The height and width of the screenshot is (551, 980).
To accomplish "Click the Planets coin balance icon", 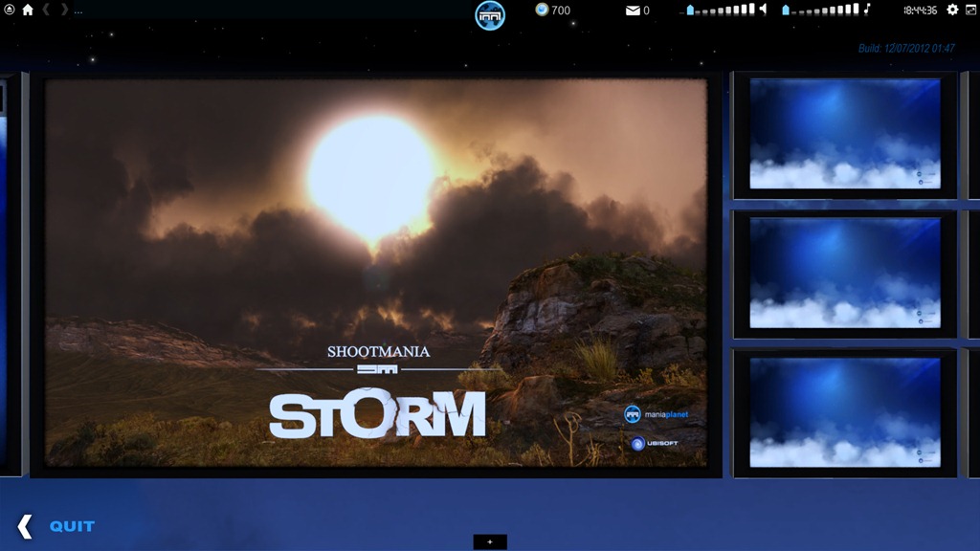I will 542,10.
